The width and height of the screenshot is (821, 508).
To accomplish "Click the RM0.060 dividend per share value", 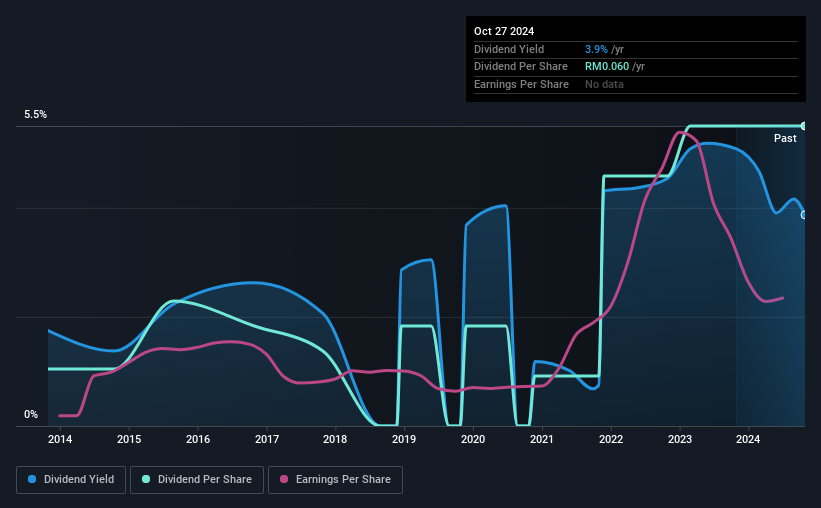I will click(x=607, y=67).
